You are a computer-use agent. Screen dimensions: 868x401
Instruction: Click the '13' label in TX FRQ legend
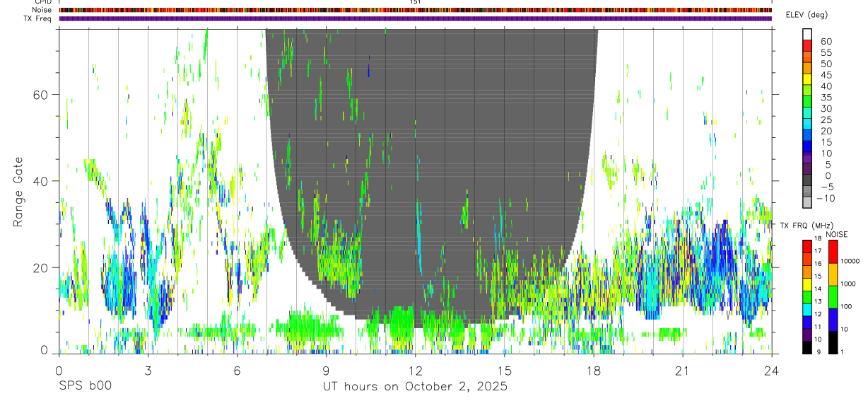tap(818, 301)
